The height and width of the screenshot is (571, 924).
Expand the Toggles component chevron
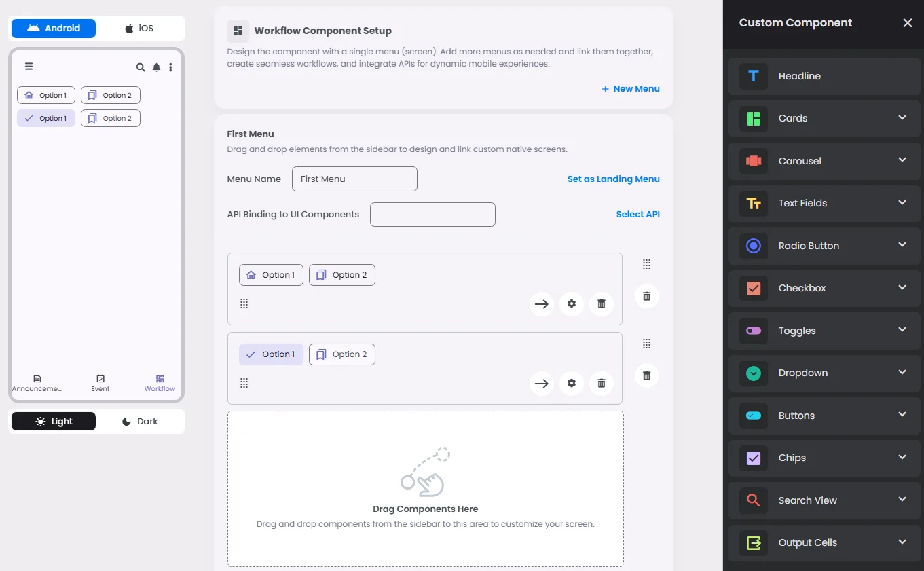[902, 330]
